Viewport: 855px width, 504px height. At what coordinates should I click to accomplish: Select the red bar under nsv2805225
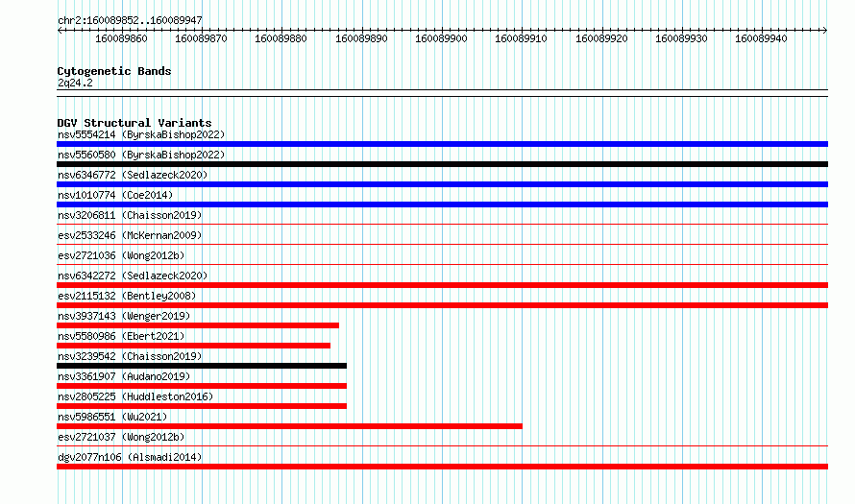pos(202,406)
